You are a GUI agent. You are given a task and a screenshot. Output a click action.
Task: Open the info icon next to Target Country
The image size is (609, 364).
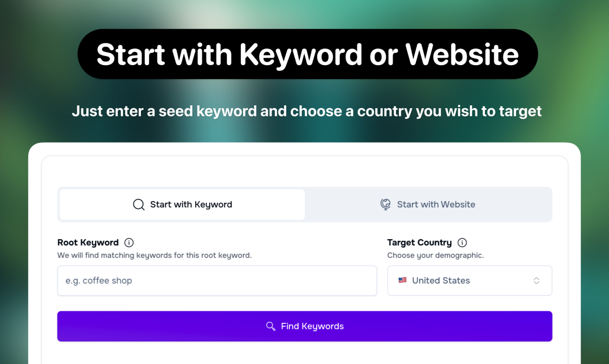462,242
